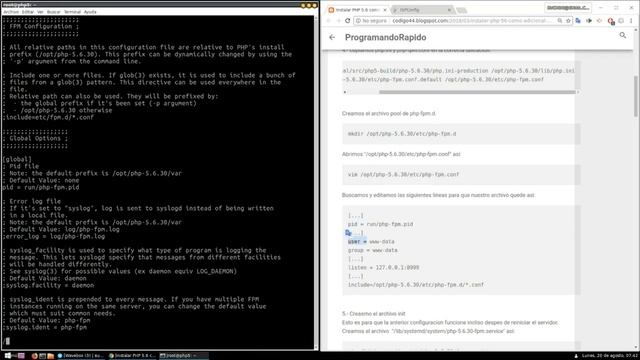Open the Chrome three-dot menu
Screen dimensions: 640x360
(631, 20)
